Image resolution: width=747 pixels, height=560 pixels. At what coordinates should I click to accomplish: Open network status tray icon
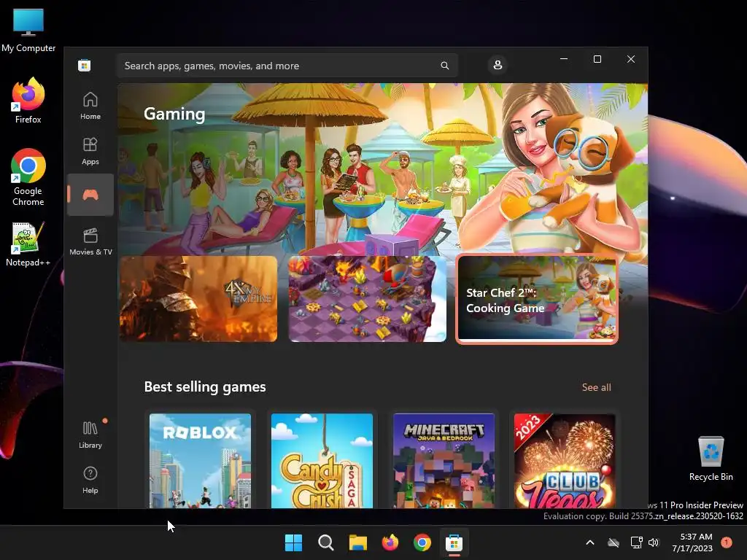pyautogui.click(x=636, y=542)
